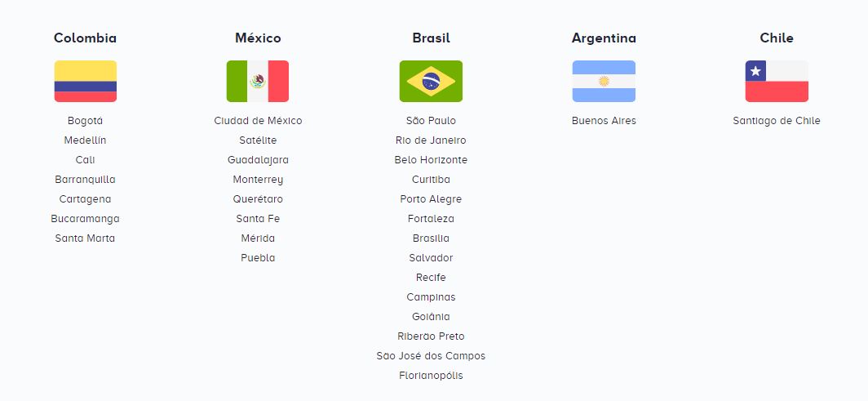Go to Florianopólis city link
The width and height of the screenshot is (868, 401).
pyautogui.click(x=431, y=376)
